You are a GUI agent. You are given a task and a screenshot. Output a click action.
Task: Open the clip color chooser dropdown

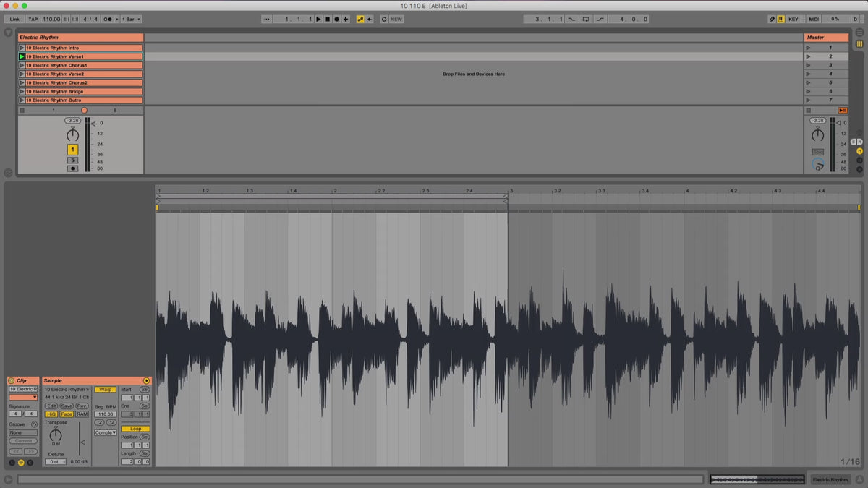pyautogui.click(x=22, y=397)
